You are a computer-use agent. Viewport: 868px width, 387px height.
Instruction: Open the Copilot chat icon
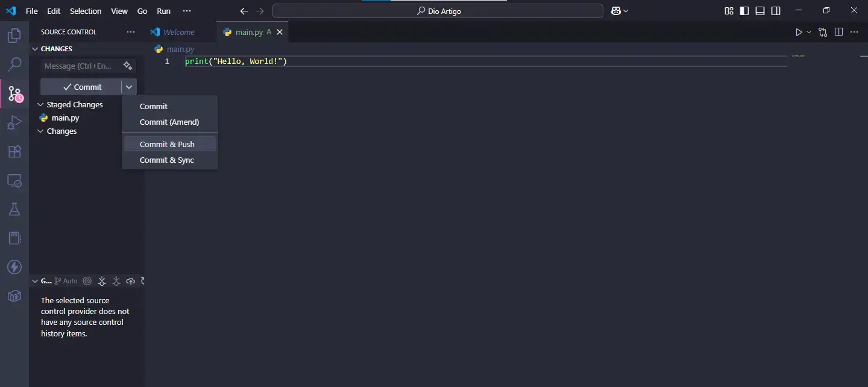[x=616, y=11]
